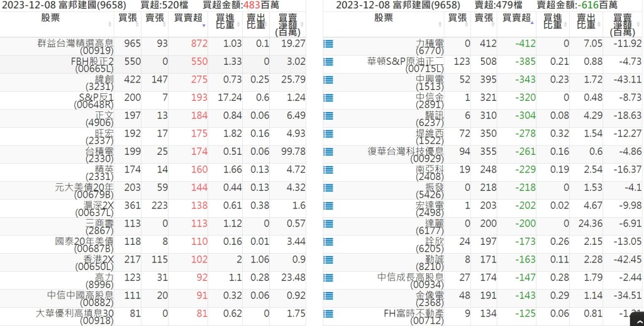Image resolution: width=644 pixels, height=326 pixels.
Task: Click the list icon beside 中興電 (1513)
Action: coord(328,81)
